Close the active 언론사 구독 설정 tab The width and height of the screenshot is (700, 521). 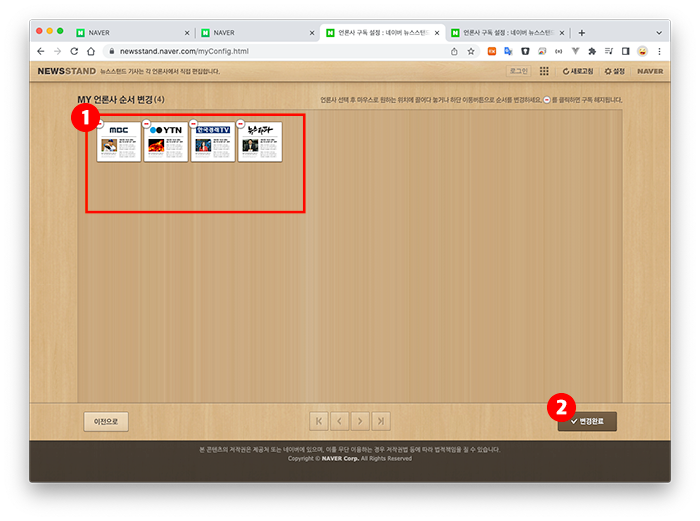pyautogui.click(x=437, y=33)
